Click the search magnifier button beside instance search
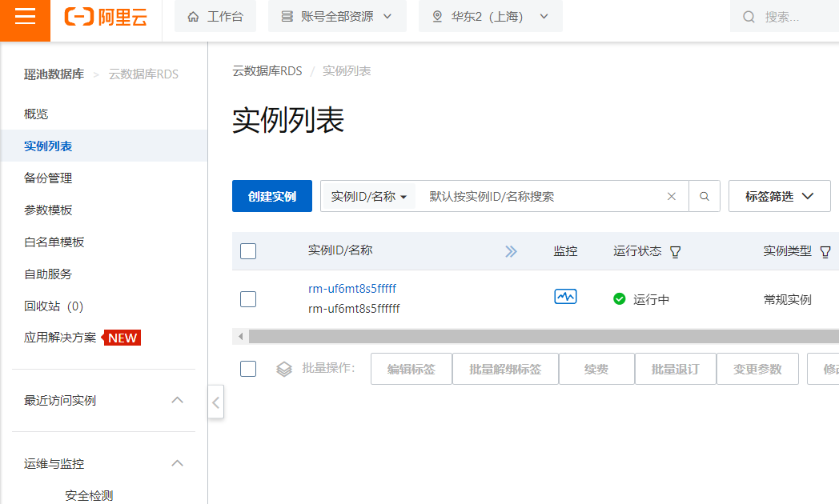839x504 pixels. coord(705,196)
